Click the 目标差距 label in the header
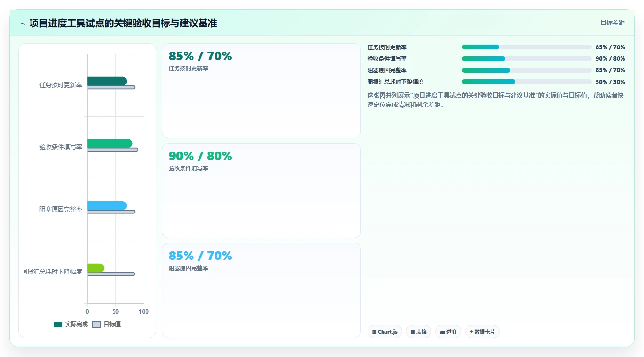The width and height of the screenshot is (644, 357). pyautogui.click(x=613, y=23)
